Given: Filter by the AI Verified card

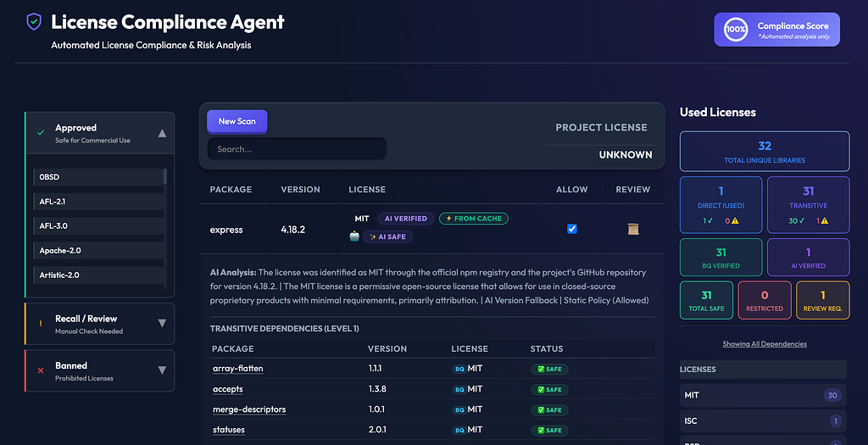Looking at the screenshot, I should (808, 258).
